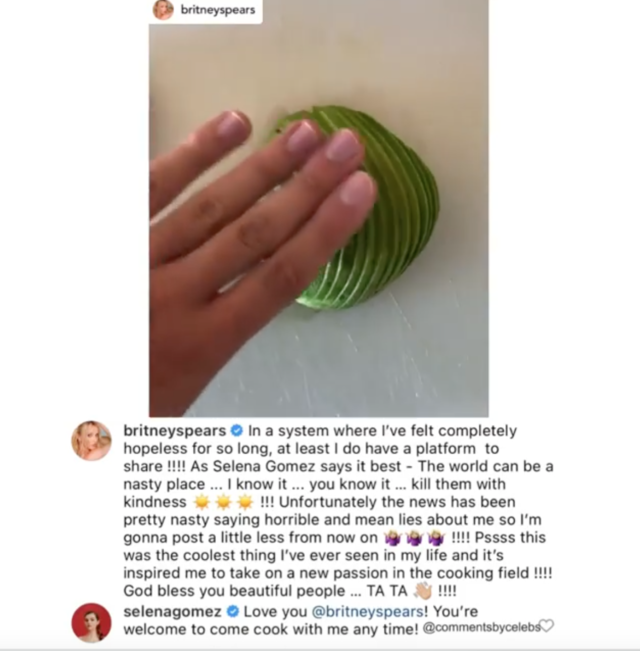Click the @commentsbycelebs watermark
The height and width of the screenshot is (651, 640).
tap(481, 627)
